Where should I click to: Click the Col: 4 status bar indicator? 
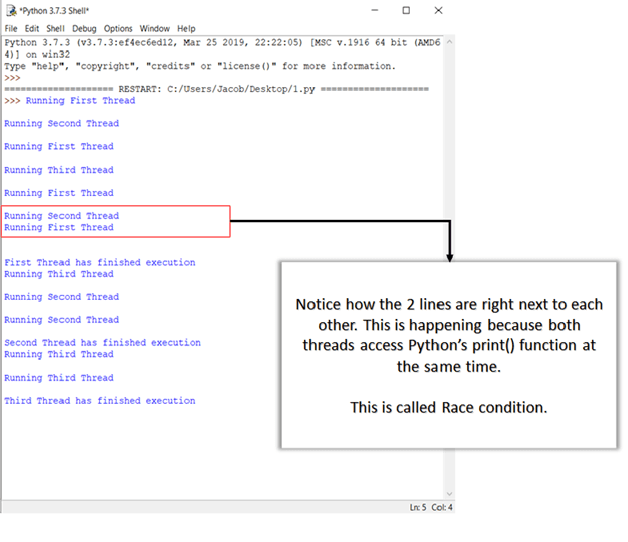tap(443, 508)
